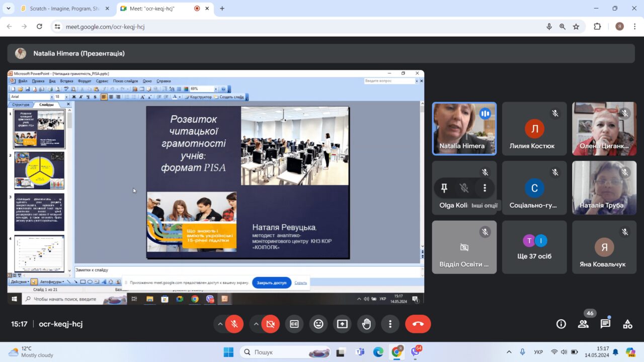644x362 pixels.
Task: Click Конструктор button in PowerPoint
Action: click(x=199, y=97)
